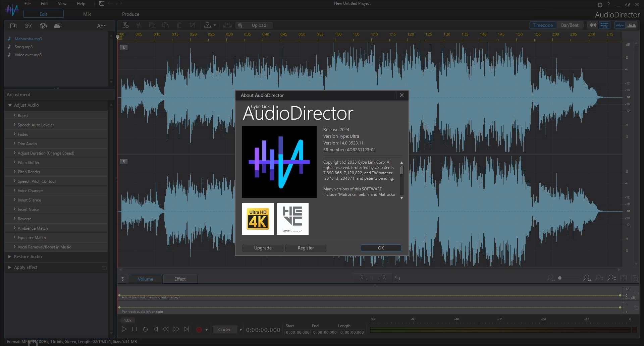Click the Stop playback button

(x=135, y=329)
